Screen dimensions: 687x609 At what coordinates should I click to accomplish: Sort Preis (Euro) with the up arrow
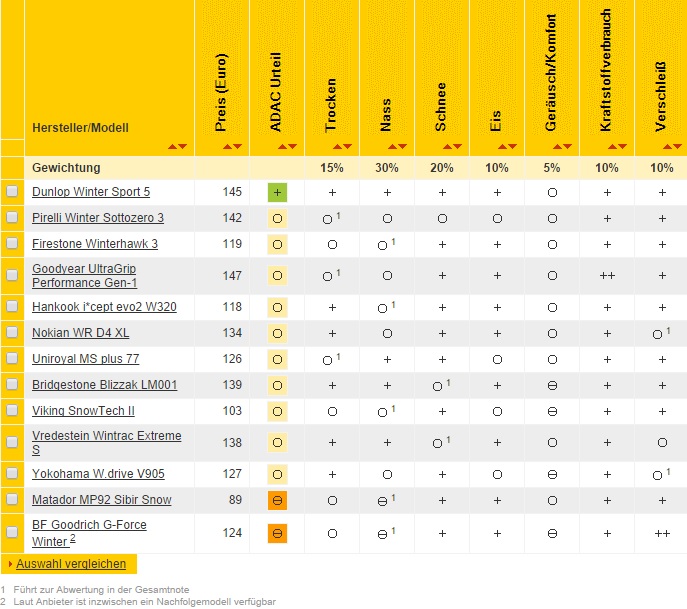tap(227, 146)
